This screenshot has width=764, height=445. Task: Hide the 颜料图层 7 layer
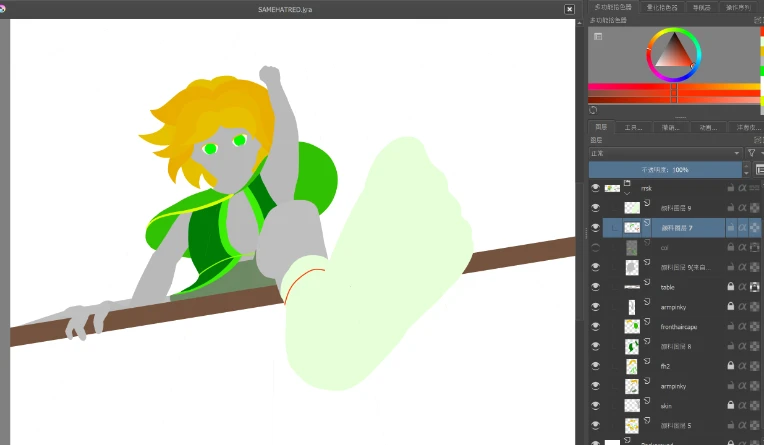coord(595,228)
